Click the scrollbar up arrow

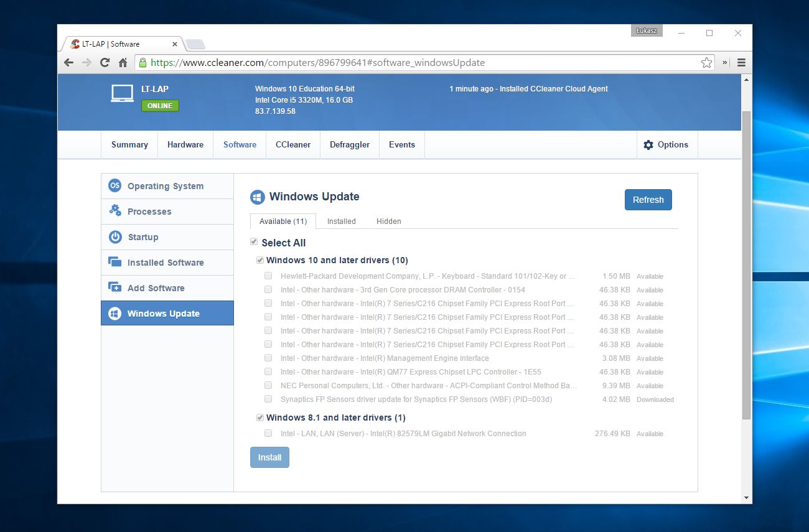[747, 80]
